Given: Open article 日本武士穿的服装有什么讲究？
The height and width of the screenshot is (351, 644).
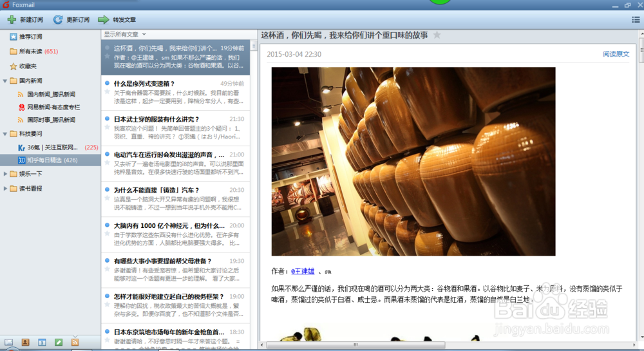Looking at the screenshot, I should 175,128.
